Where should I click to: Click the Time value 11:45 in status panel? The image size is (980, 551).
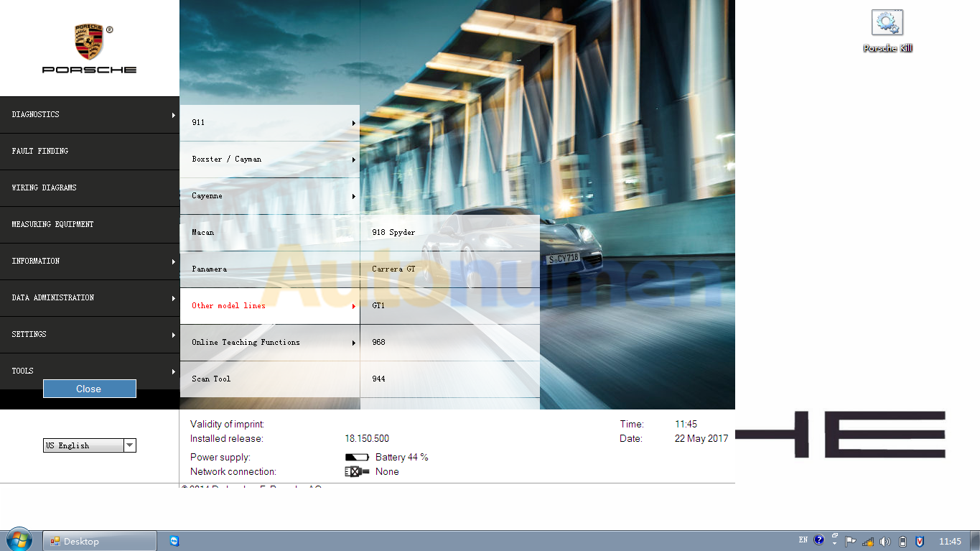point(686,424)
